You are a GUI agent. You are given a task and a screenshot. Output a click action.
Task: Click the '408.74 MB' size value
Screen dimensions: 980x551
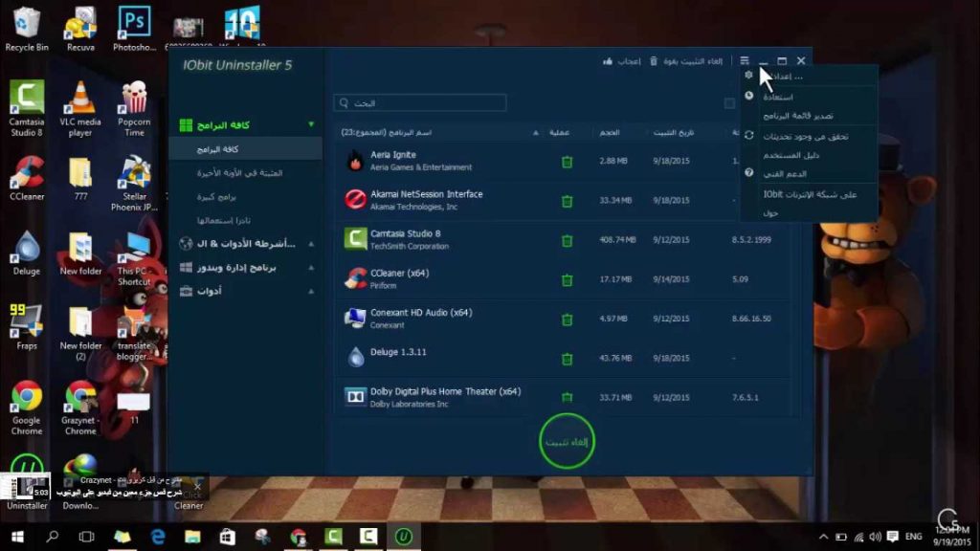(x=617, y=240)
